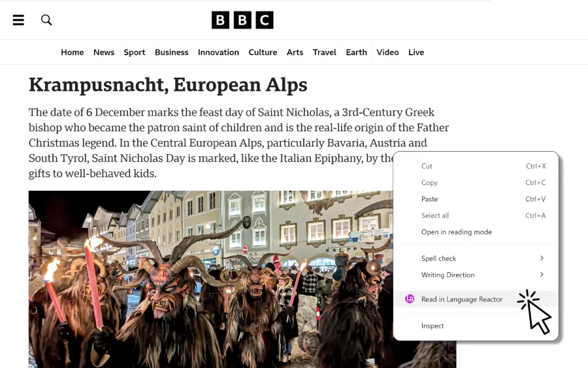Open the Live link in navigation

point(416,52)
